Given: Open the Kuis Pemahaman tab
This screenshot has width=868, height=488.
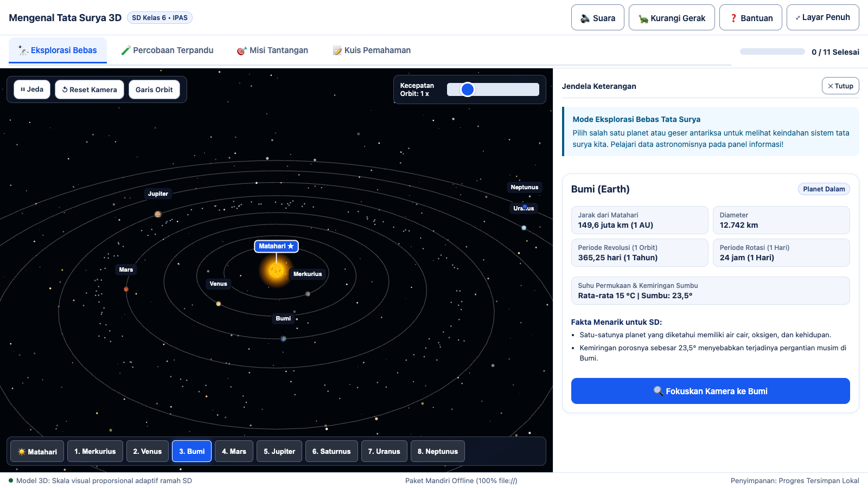Looking at the screenshot, I should [x=372, y=50].
